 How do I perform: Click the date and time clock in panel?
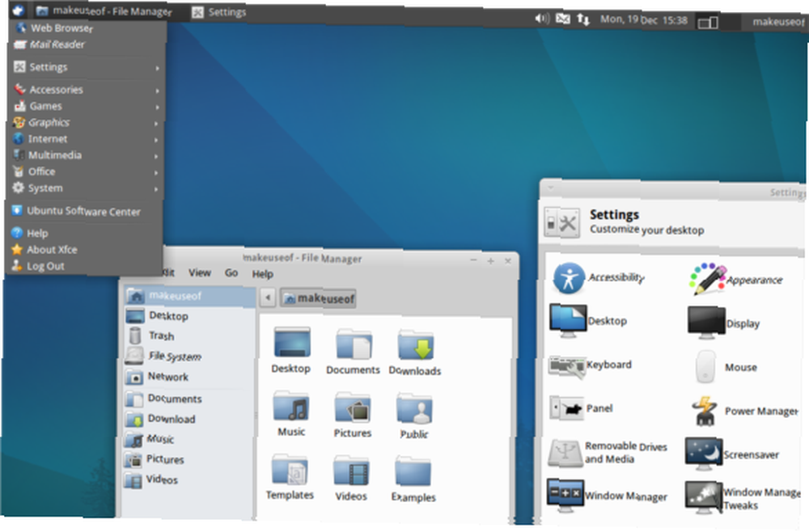click(x=643, y=20)
